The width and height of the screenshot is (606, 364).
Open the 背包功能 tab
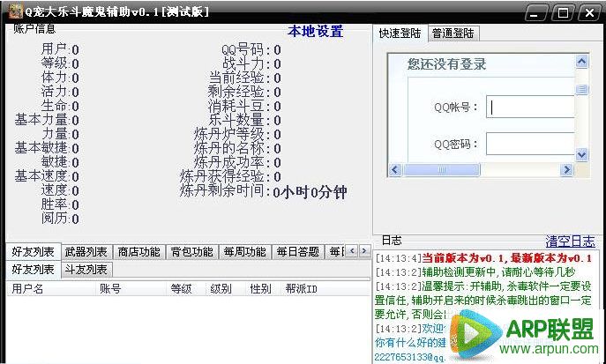pyautogui.click(x=192, y=252)
